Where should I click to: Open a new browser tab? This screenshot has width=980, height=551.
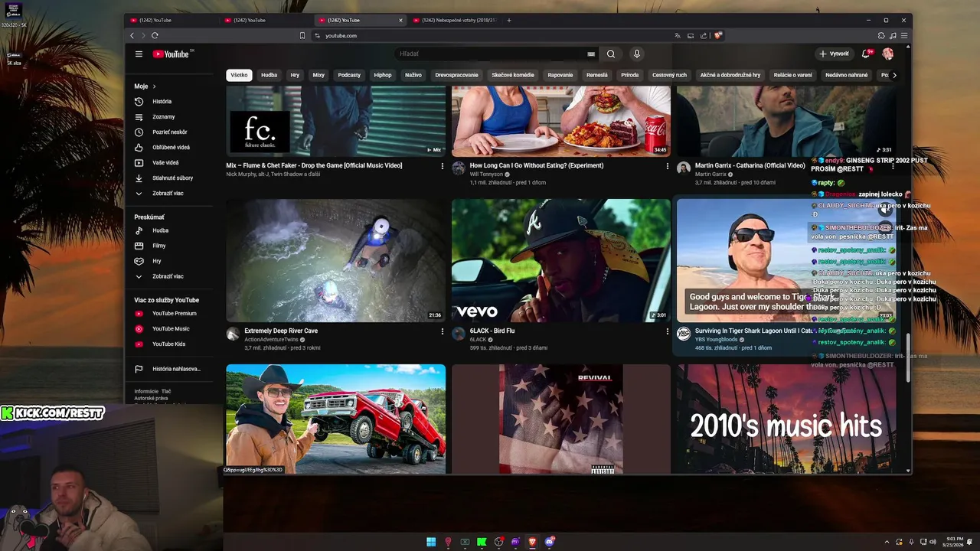point(509,20)
